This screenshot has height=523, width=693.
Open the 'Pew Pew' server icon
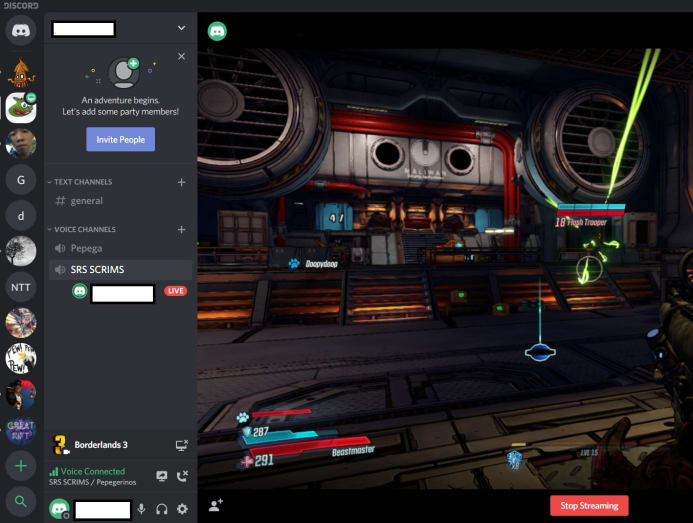pos(21,359)
